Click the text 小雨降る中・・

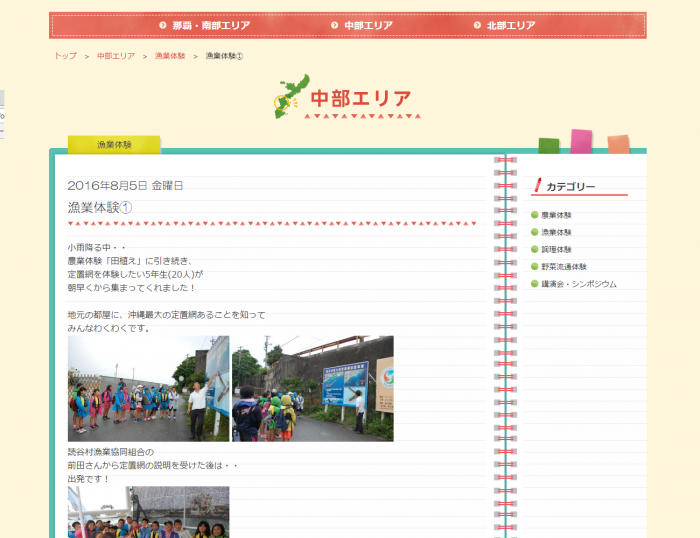coord(97,247)
